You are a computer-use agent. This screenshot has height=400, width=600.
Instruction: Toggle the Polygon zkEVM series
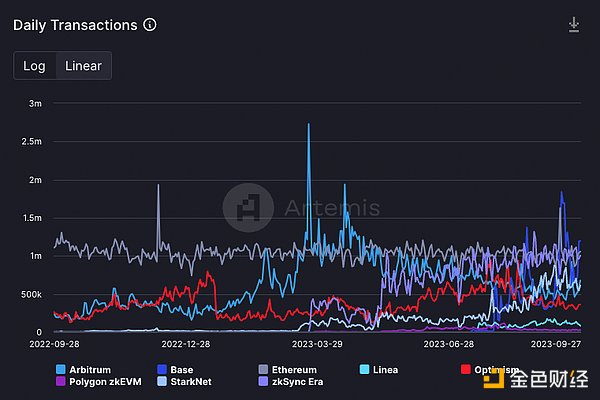pyautogui.click(x=105, y=382)
